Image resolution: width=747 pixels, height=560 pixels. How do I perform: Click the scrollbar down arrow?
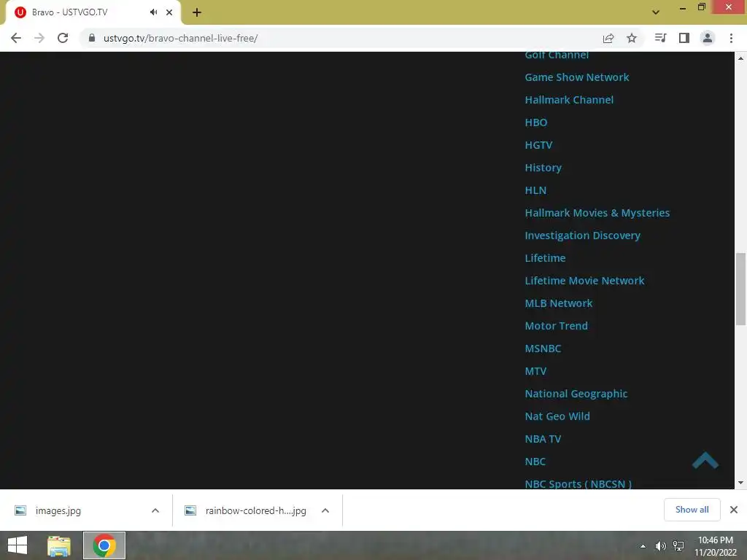pos(740,483)
